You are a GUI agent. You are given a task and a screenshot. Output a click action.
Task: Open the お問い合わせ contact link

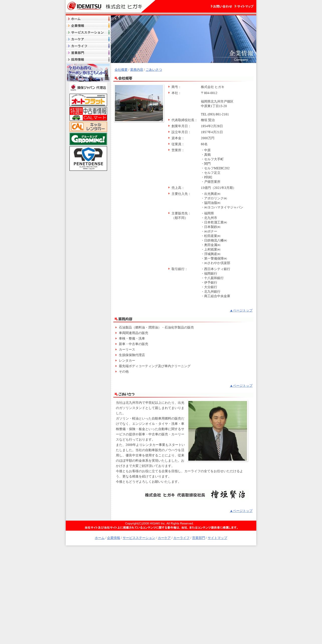tap(221, 6)
